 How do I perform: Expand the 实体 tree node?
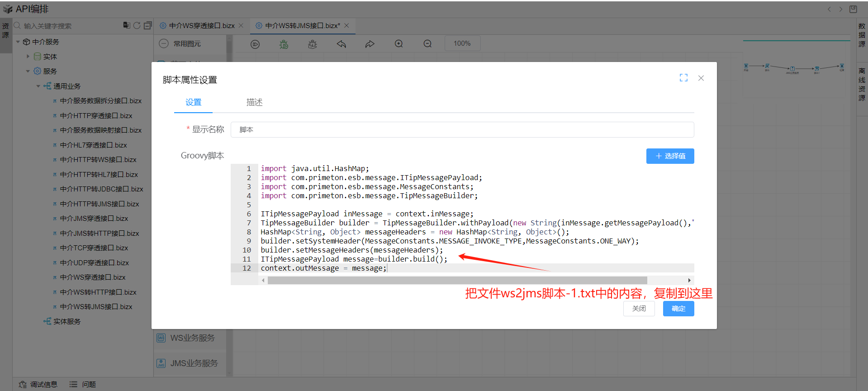pyautogui.click(x=28, y=57)
